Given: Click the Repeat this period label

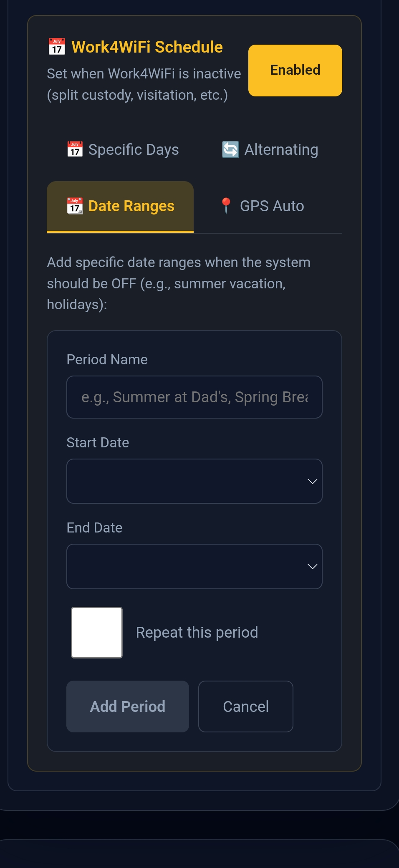Looking at the screenshot, I should pos(197,632).
